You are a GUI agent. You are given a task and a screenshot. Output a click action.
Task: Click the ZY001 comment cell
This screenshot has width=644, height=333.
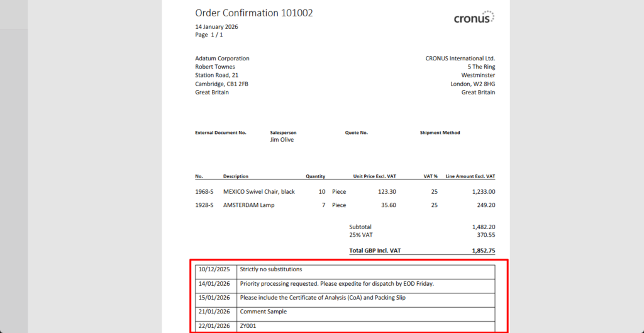pyautogui.click(x=248, y=326)
